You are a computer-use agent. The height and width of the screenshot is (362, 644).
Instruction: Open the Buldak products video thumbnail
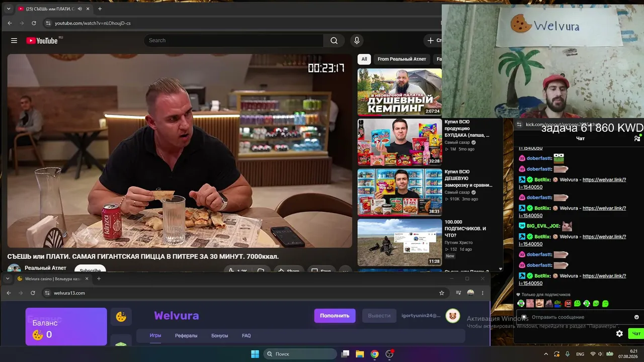pyautogui.click(x=399, y=142)
